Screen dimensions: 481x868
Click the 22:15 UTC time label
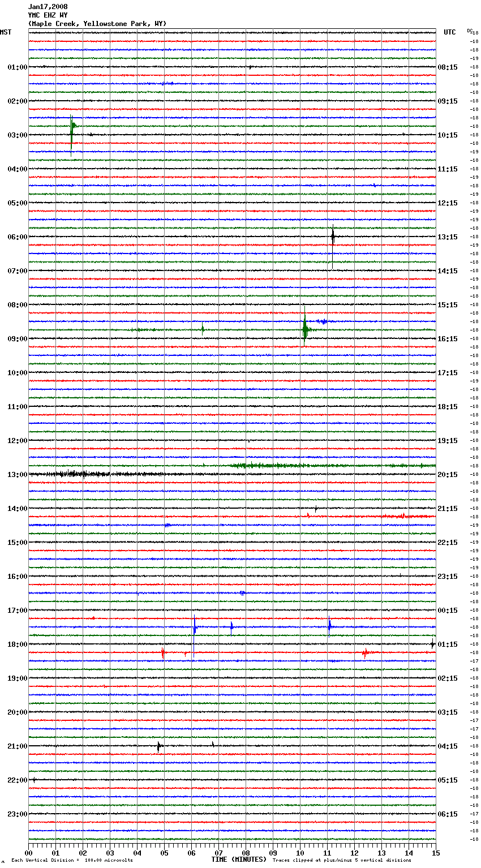tap(448, 543)
